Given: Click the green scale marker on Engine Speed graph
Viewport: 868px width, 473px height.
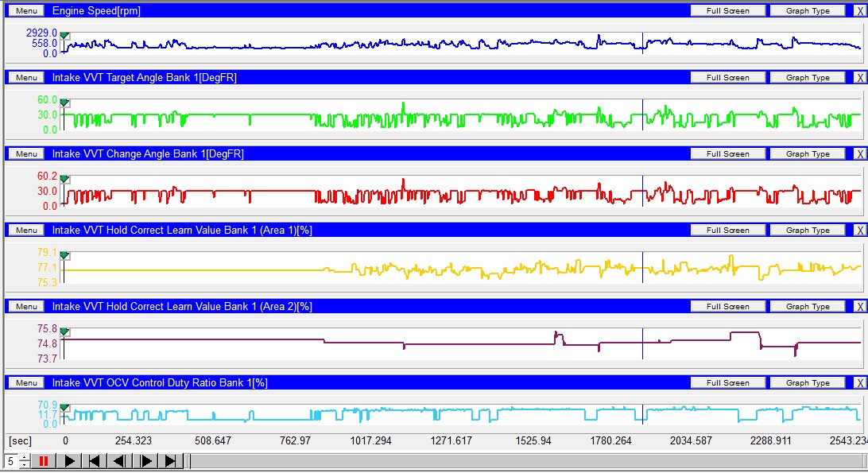Looking at the screenshot, I should click(x=64, y=36).
